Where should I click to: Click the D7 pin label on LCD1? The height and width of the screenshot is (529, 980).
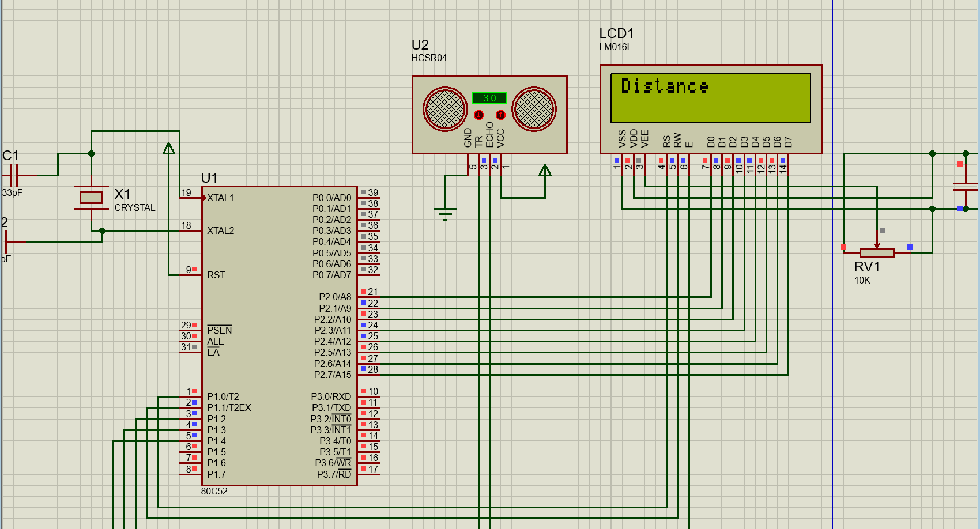click(x=788, y=142)
